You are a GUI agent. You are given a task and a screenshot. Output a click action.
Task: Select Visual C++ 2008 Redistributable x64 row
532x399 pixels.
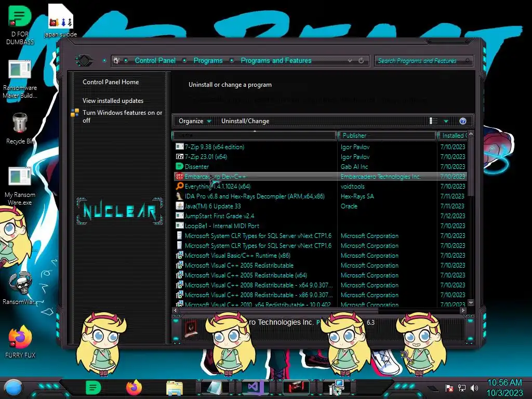click(x=320, y=285)
